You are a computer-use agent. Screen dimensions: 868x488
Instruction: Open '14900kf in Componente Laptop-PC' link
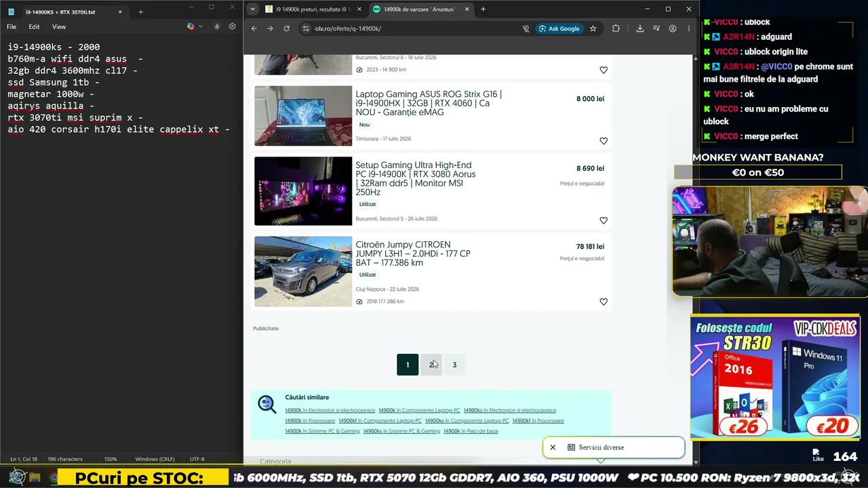click(x=380, y=420)
